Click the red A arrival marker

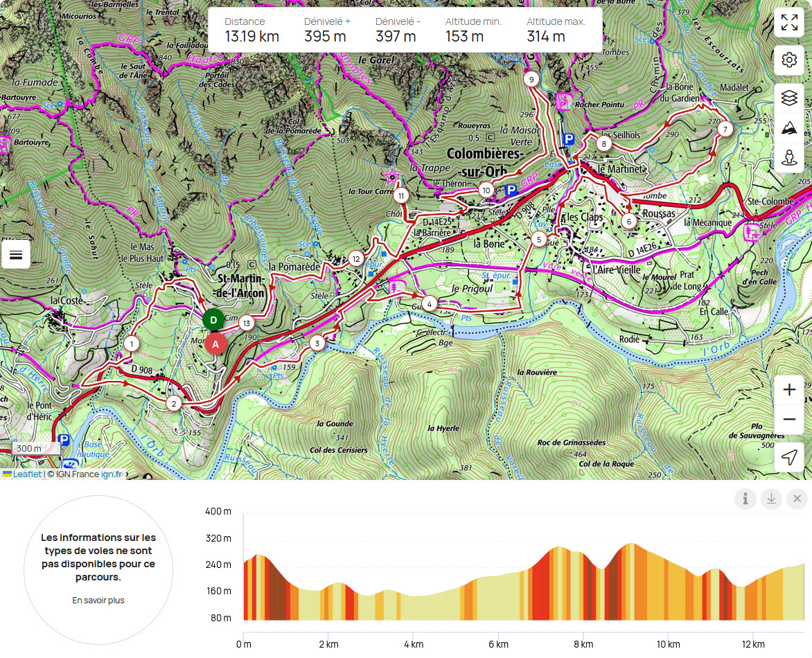[215, 344]
